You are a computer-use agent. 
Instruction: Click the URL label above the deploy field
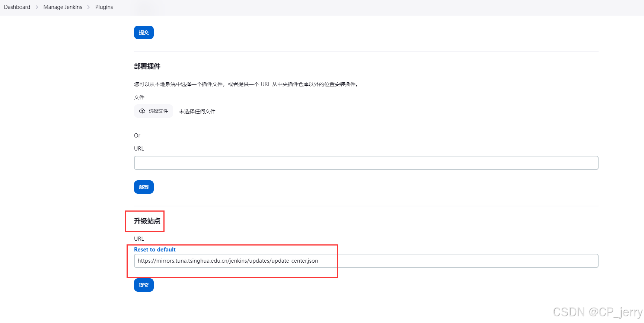click(x=139, y=148)
